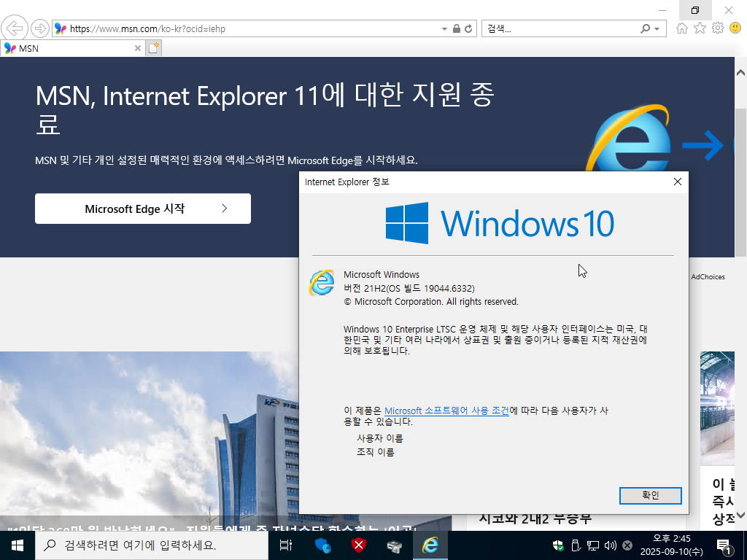Image resolution: width=747 pixels, height=560 pixels.
Task: Close the MSN tab
Action: (x=137, y=48)
